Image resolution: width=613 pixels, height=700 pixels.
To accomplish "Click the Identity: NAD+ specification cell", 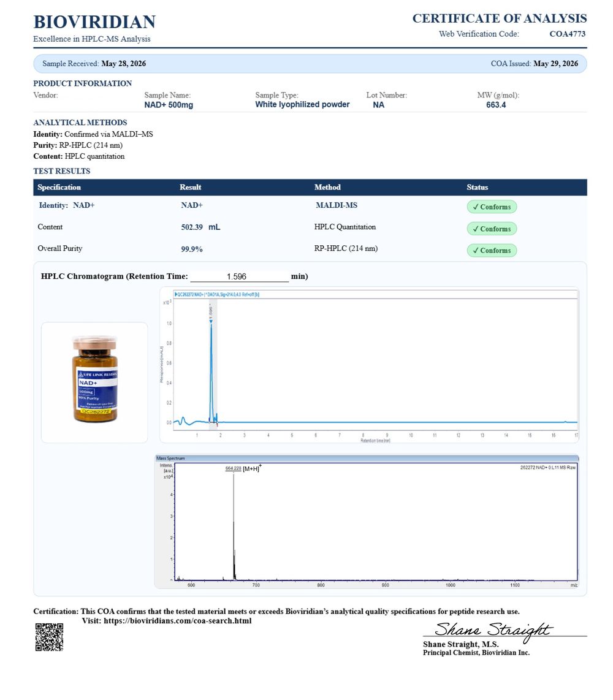I will tap(67, 205).
